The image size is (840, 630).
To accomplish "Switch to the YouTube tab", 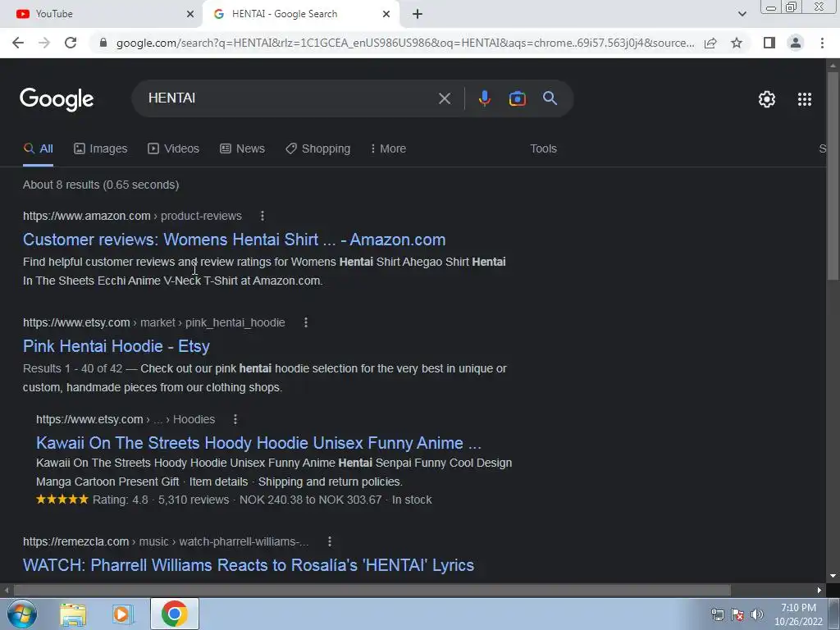I will [102, 14].
